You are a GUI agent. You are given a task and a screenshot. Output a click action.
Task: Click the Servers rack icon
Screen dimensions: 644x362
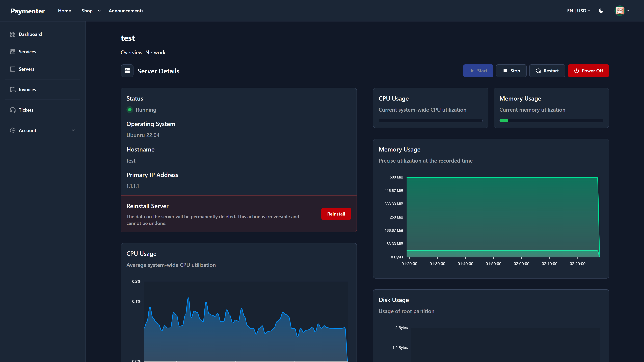[x=13, y=69]
